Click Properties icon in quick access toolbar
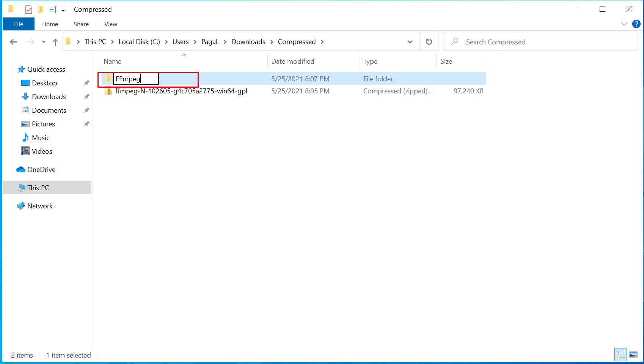This screenshot has width=644, height=364. pos(29,9)
